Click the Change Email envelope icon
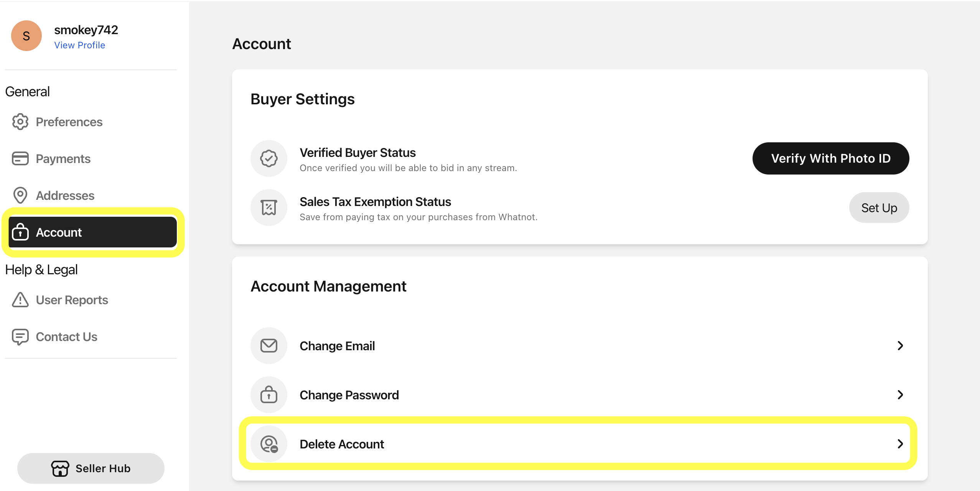The width and height of the screenshot is (980, 491). pyautogui.click(x=268, y=346)
